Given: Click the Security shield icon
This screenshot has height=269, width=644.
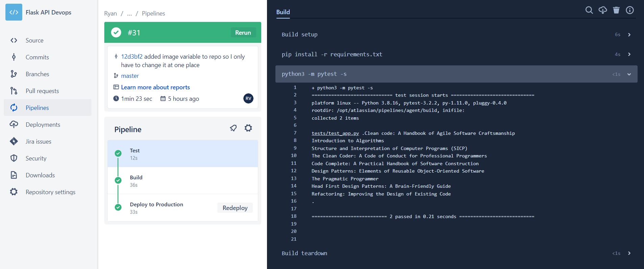Looking at the screenshot, I should tap(14, 158).
